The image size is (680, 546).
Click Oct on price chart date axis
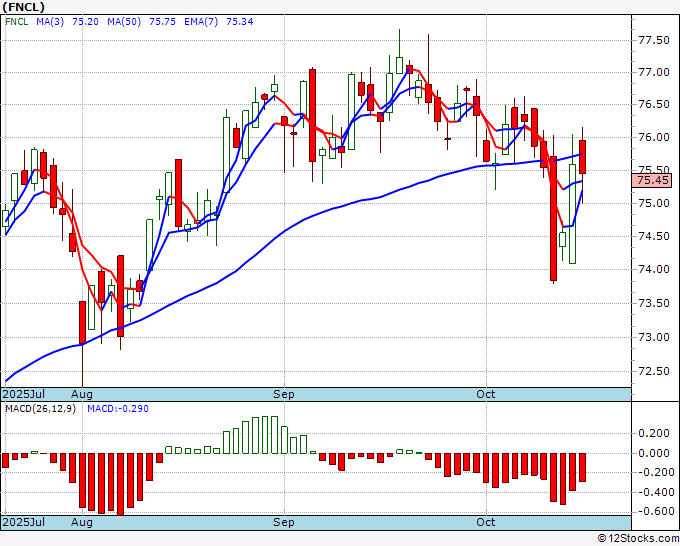485,394
